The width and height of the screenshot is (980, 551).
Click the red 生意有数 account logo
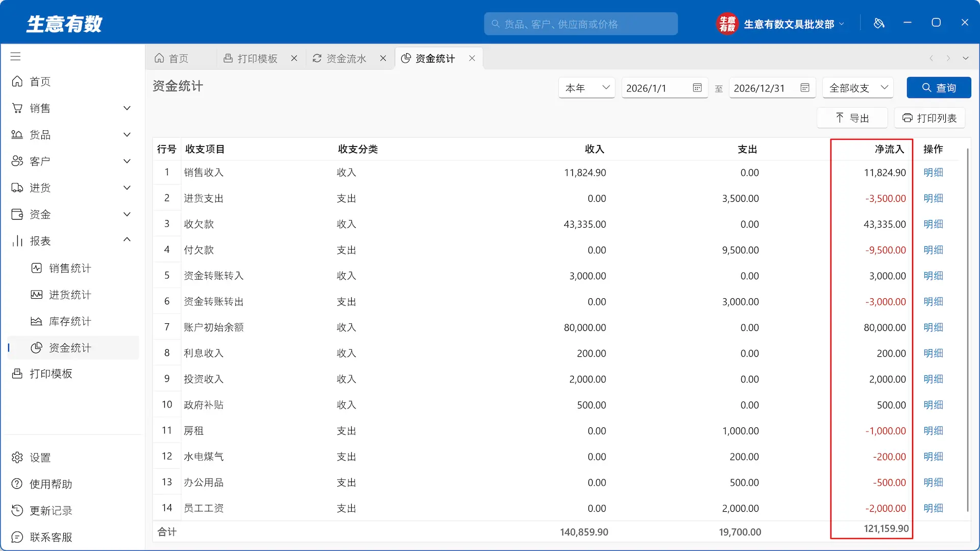pos(727,23)
